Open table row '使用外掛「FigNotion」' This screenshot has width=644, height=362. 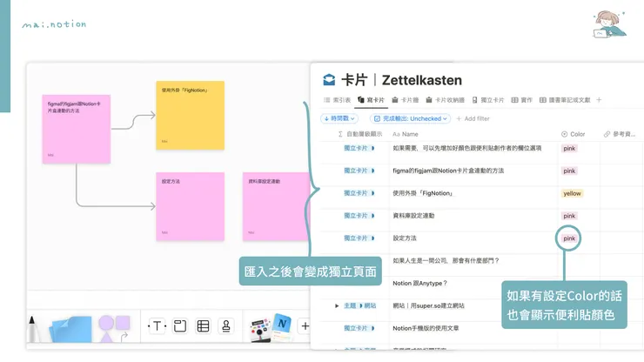point(423,193)
